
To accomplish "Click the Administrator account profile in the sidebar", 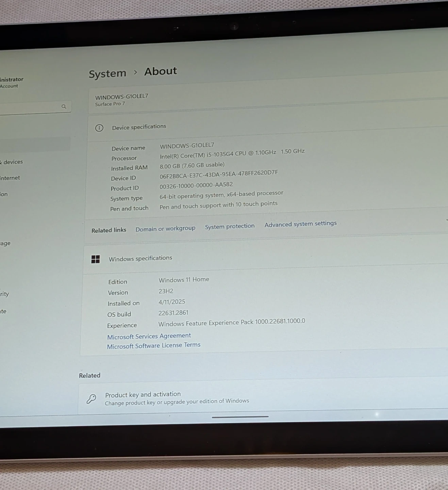I will pos(12,82).
